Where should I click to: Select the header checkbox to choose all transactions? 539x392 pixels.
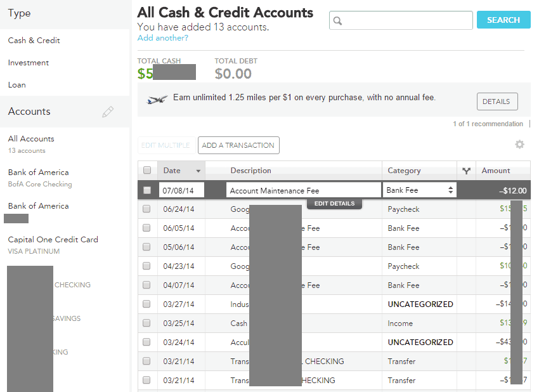coord(147,171)
